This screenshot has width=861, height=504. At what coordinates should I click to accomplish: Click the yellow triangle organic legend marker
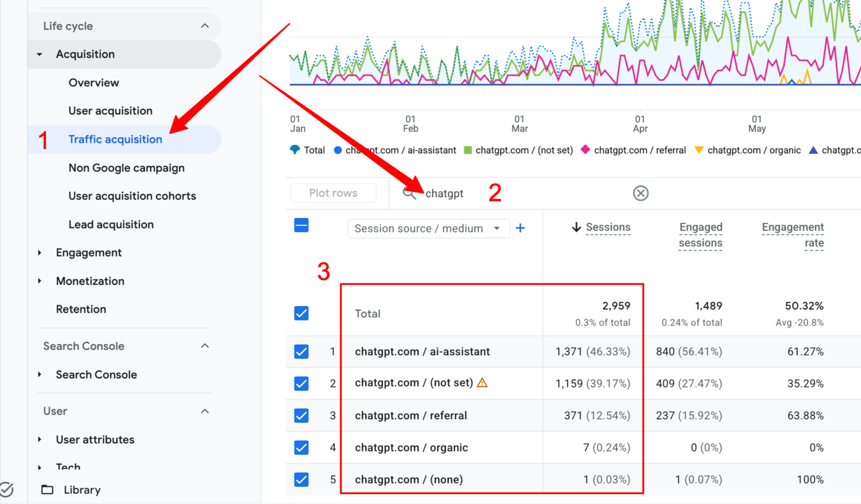point(699,150)
